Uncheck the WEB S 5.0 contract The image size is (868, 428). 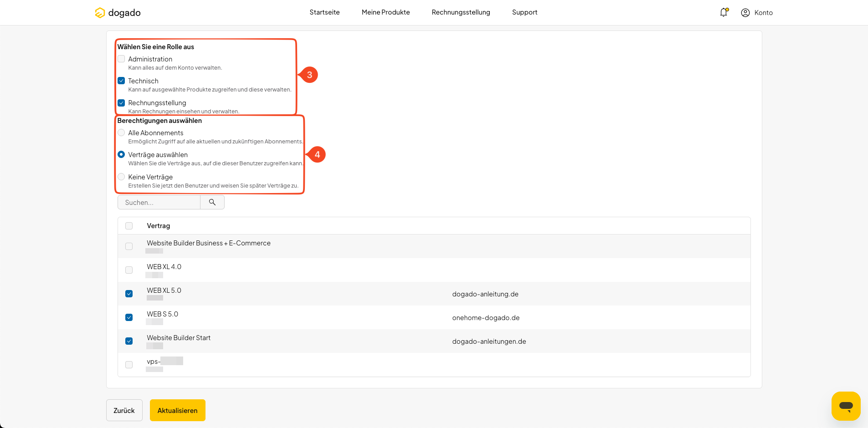tap(129, 317)
